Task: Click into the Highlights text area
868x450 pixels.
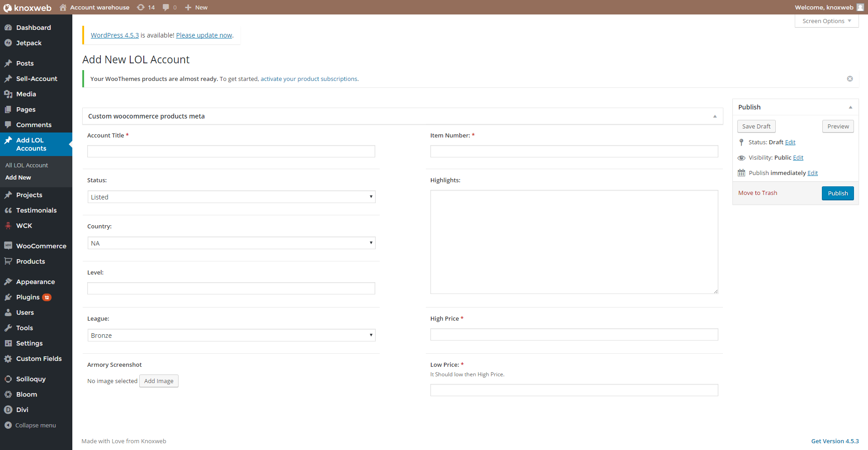Action: [x=574, y=242]
